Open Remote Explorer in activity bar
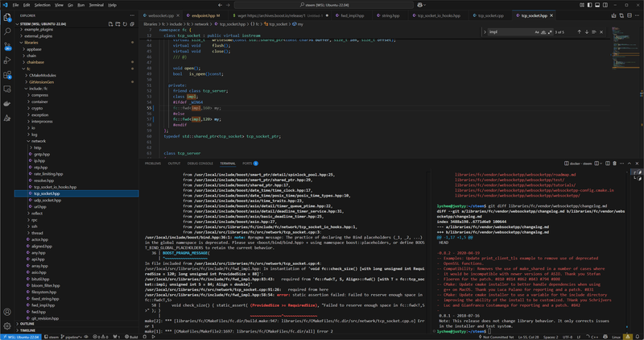Screen dimensions: 644x340 7,89
